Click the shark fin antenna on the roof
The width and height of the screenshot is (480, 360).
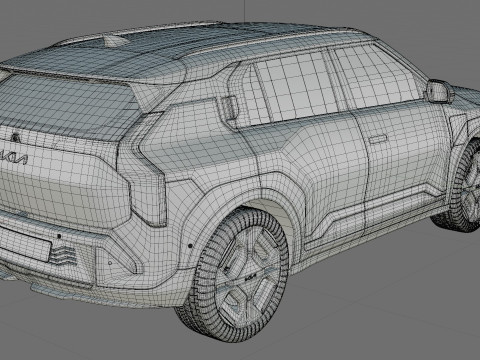[x=115, y=40]
